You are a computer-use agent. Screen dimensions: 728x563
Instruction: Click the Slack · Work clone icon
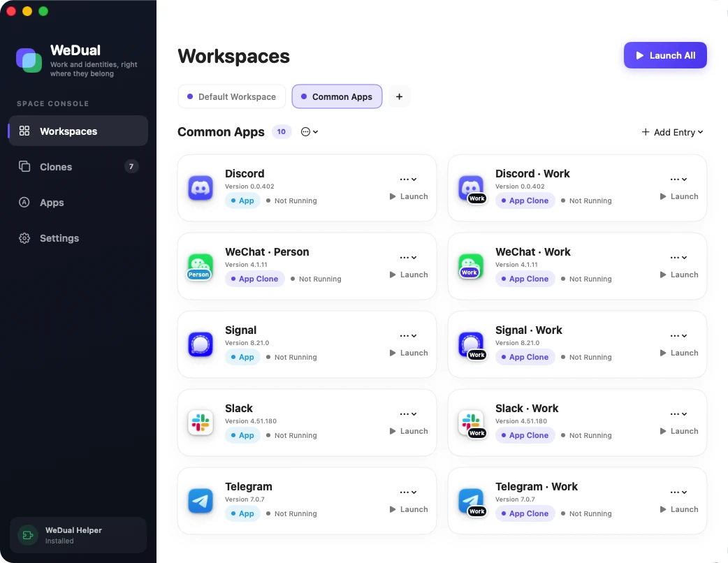(x=472, y=423)
